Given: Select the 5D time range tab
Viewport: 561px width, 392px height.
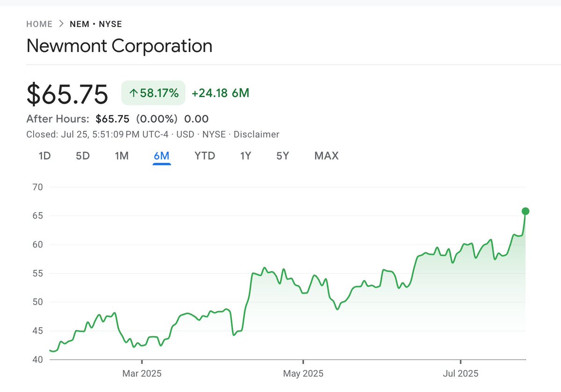Looking at the screenshot, I should pyautogui.click(x=83, y=156).
